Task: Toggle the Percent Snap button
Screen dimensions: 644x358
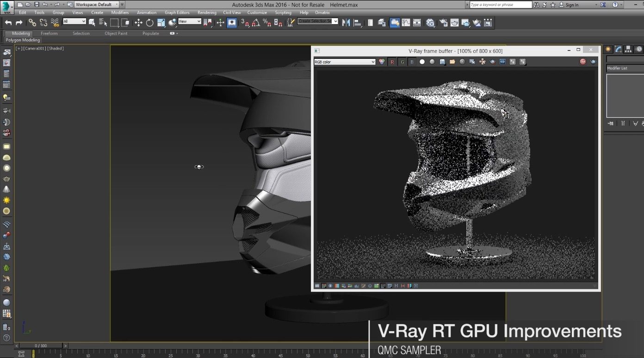Action: point(267,23)
